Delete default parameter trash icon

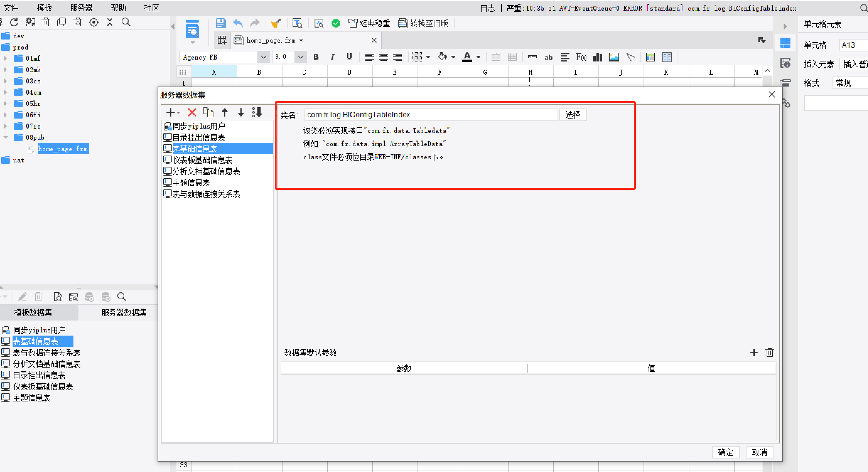(x=770, y=353)
